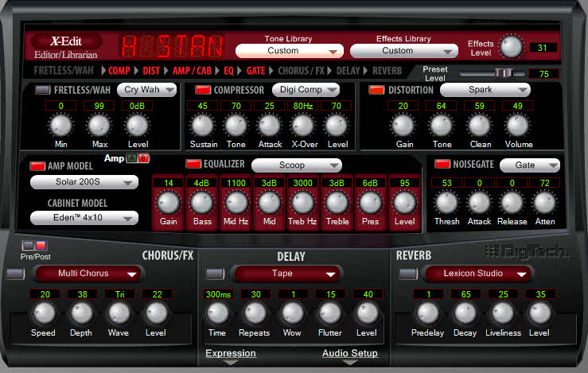Viewport: 588px width, 373px height.
Task: Open the Tape delay type dropdown
Action: coord(287,274)
